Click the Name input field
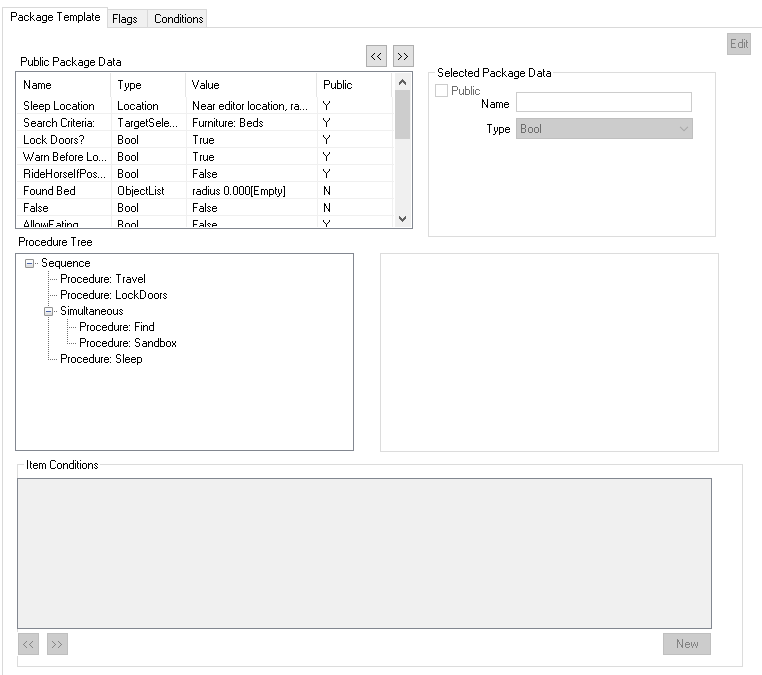The height and width of the screenshot is (675, 762). coord(604,102)
